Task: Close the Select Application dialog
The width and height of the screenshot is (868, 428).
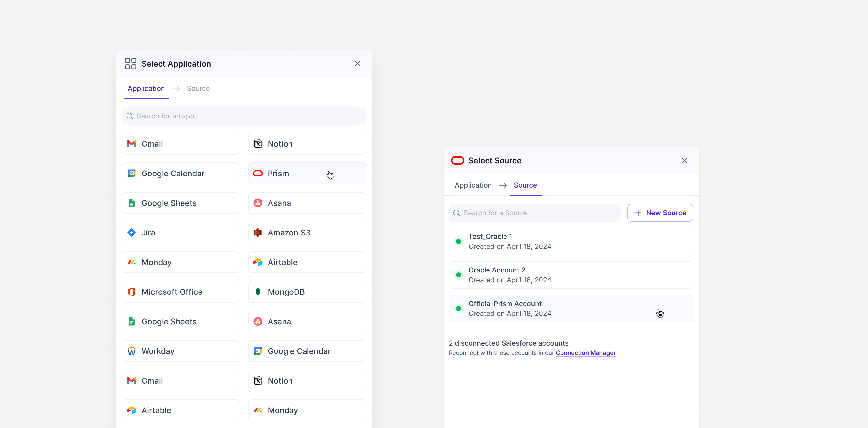Action: click(x=358, y=64)
